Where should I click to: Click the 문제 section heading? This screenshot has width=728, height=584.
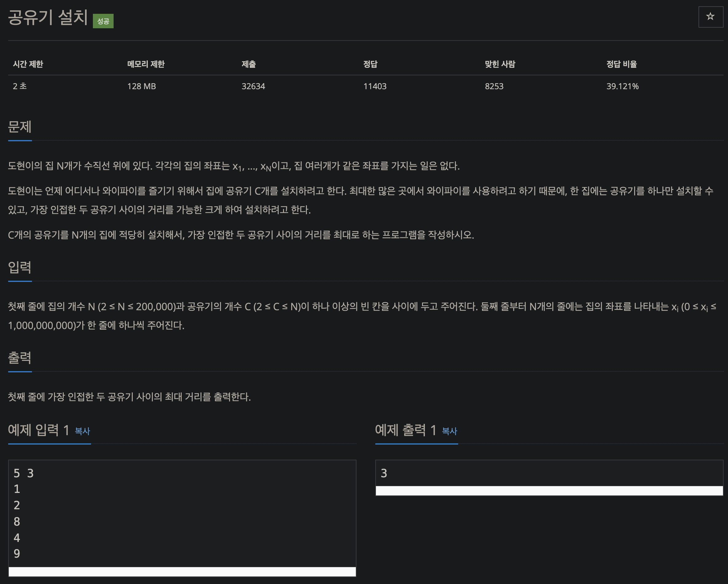point(19,127)
